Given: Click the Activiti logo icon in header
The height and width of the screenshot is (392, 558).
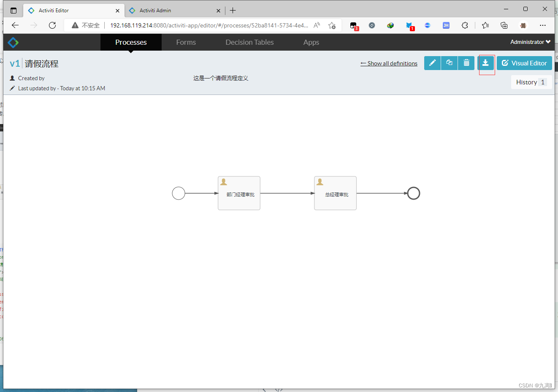Looking at the screenshot, I should (13, 42).
